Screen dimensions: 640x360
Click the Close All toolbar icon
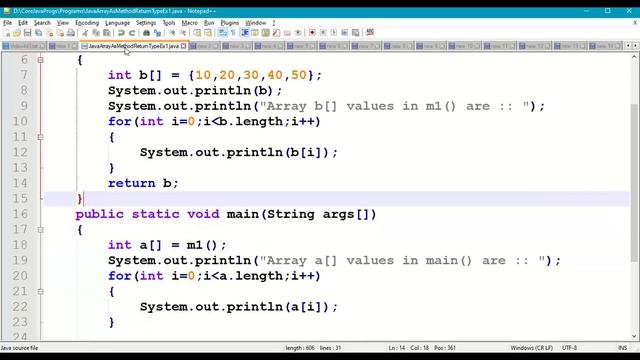pos(60,33)
